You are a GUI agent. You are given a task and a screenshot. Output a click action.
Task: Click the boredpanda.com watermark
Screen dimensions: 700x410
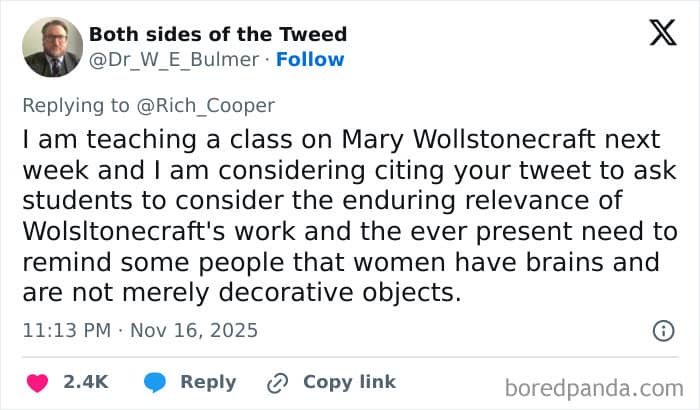tap(593, 387)
